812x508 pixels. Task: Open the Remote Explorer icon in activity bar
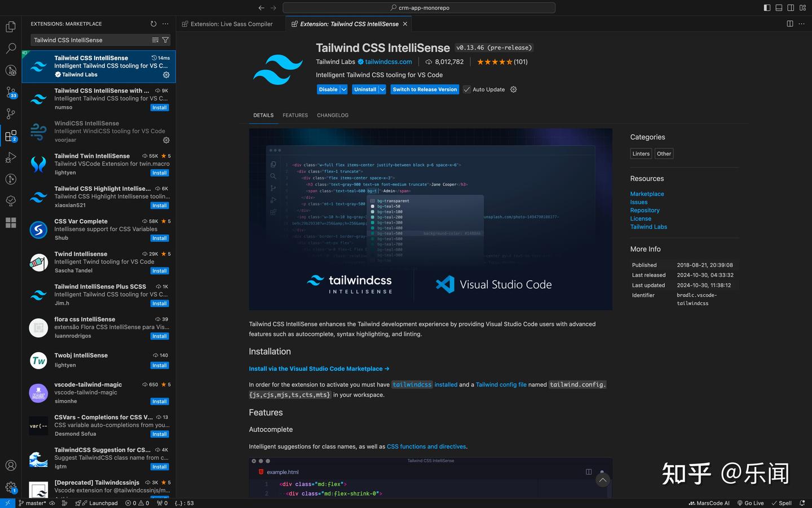point(11,179)
